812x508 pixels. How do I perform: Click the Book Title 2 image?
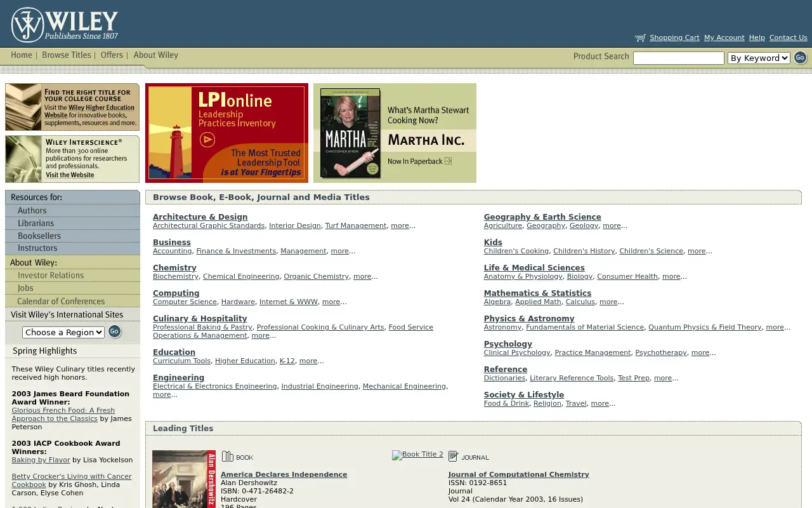(417, 455)
